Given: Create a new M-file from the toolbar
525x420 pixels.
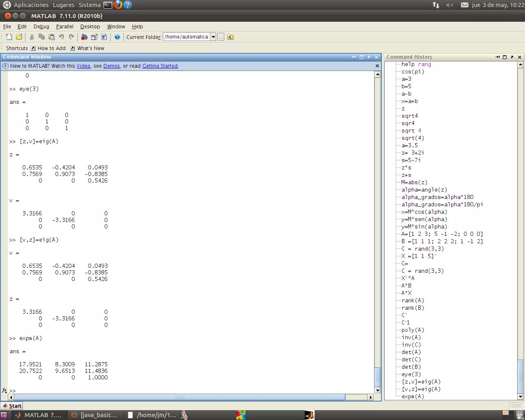Looking at the screenshot, I should 9,37.
